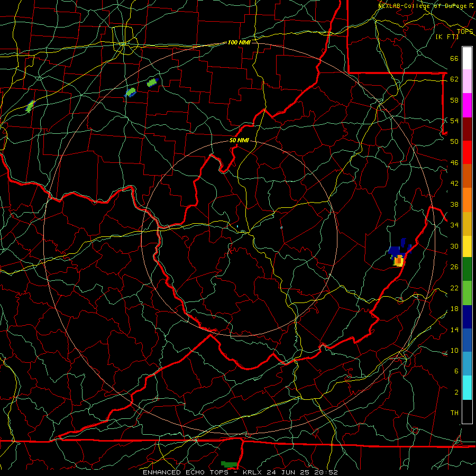
Task: Click the TH legend label
Action: pyautogui.click(x=454, y=413)
